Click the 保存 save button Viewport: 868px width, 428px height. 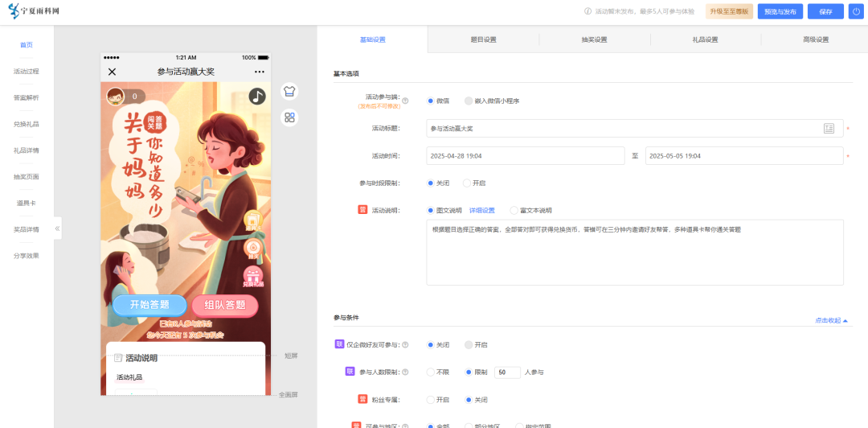coord(825,11)
